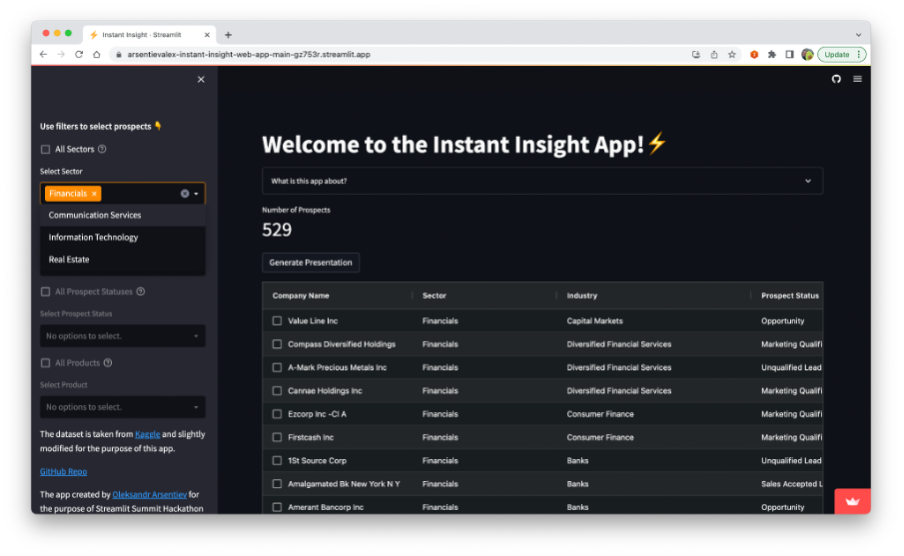
Task: Check the box for Value Line Inc row
Action: [277, 321]
